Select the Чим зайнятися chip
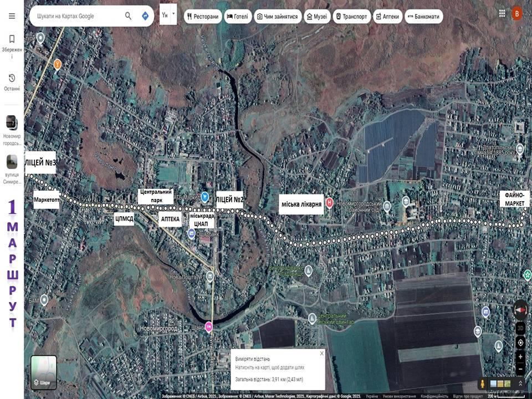 [278, 16]
